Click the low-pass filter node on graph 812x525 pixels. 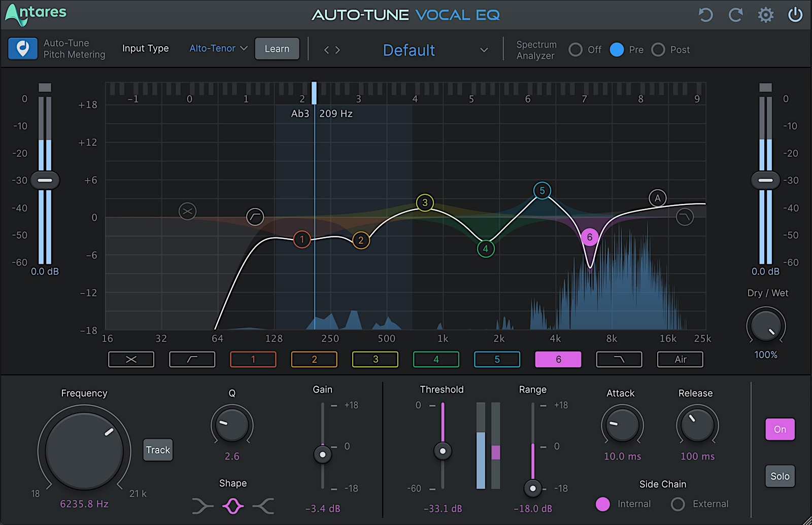[x=685, y=217]
